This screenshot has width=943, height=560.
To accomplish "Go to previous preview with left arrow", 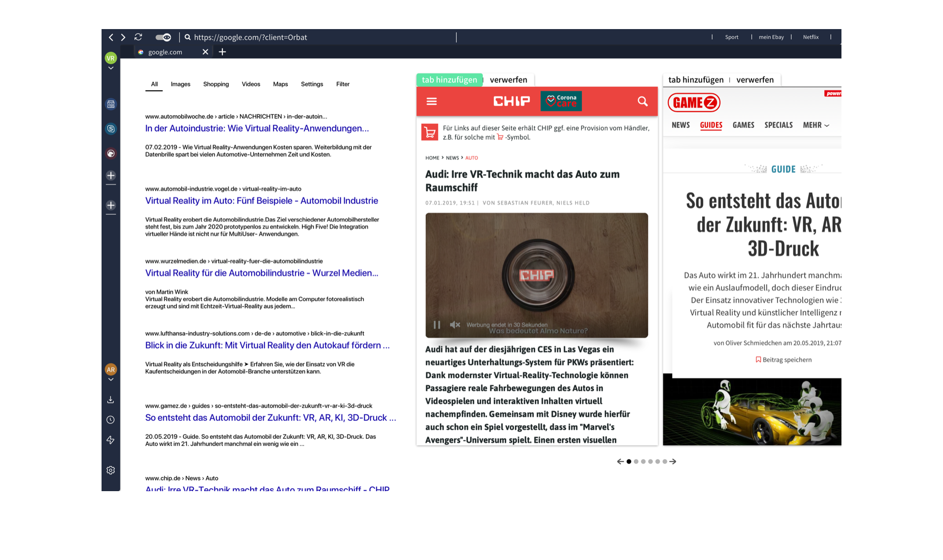I will click(x=620, y=462).
